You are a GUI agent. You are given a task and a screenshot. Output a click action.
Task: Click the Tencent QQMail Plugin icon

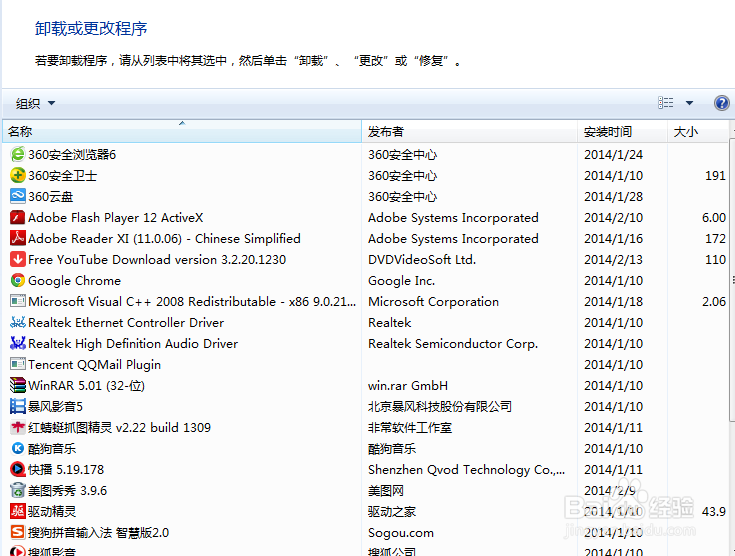click(17, 364)
